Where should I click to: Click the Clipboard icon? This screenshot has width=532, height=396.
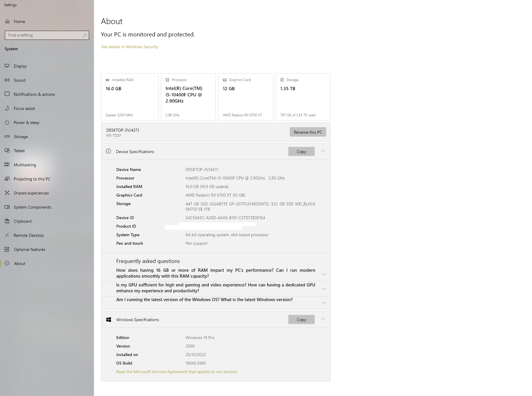click(x=7, y=221)
